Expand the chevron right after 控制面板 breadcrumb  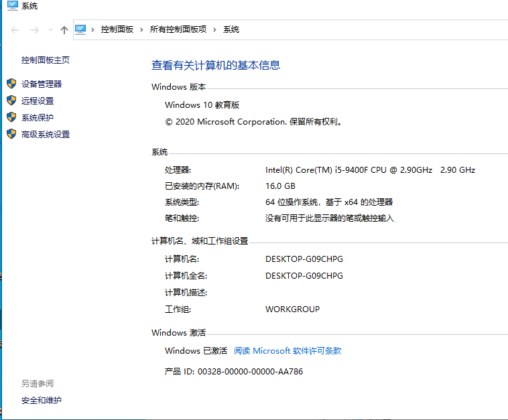[x=141, y=29]
